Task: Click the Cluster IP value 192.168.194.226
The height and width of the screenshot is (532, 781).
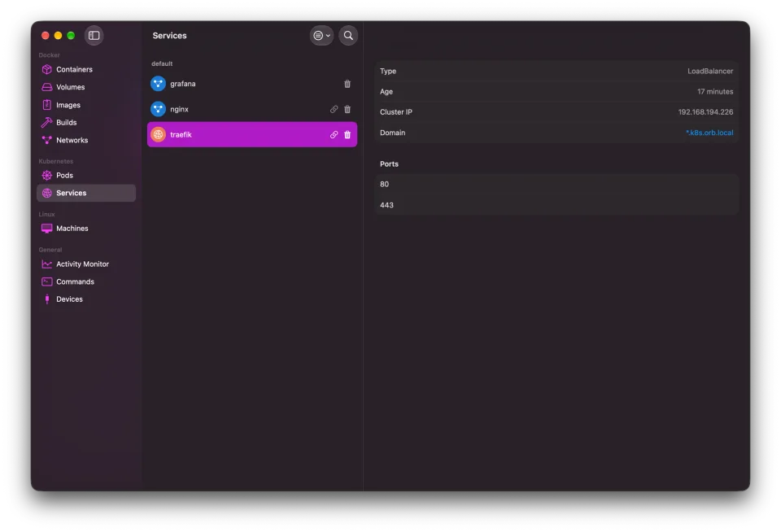Action: click(705, 112)
